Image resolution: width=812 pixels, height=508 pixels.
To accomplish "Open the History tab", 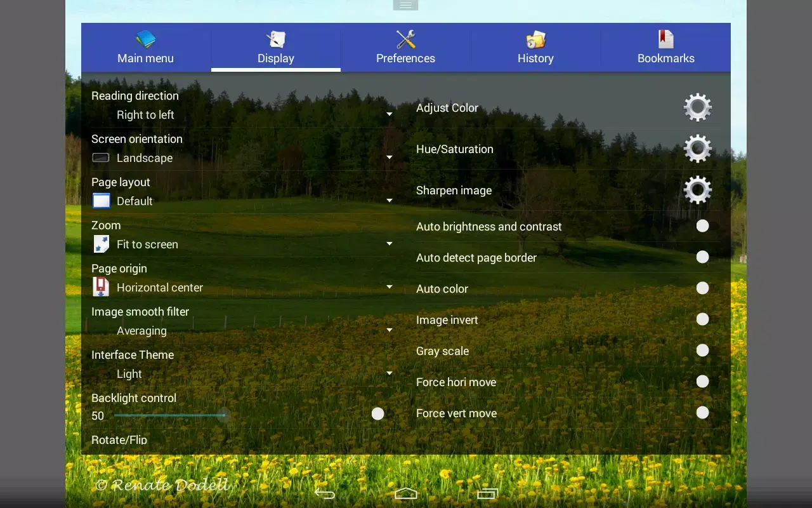I will pyautogui.click(x=535, y=48).
